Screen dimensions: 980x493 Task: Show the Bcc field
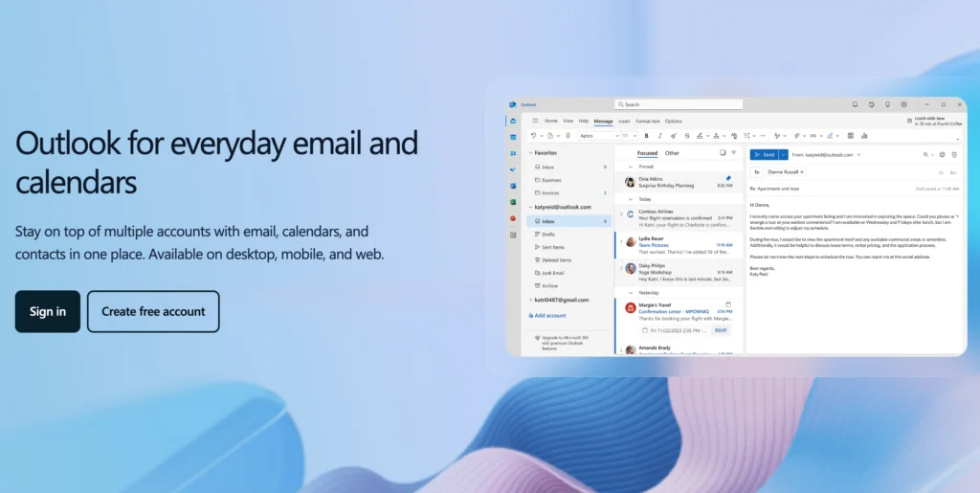[x=953, y=172]
